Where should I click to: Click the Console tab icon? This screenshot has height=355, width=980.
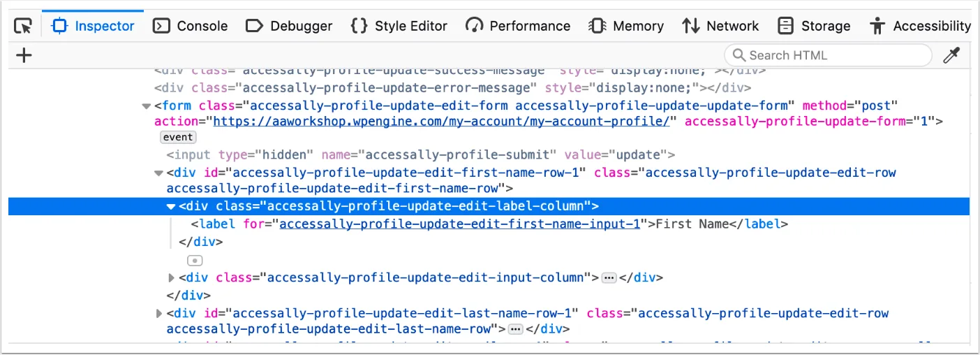click(161, 27)
